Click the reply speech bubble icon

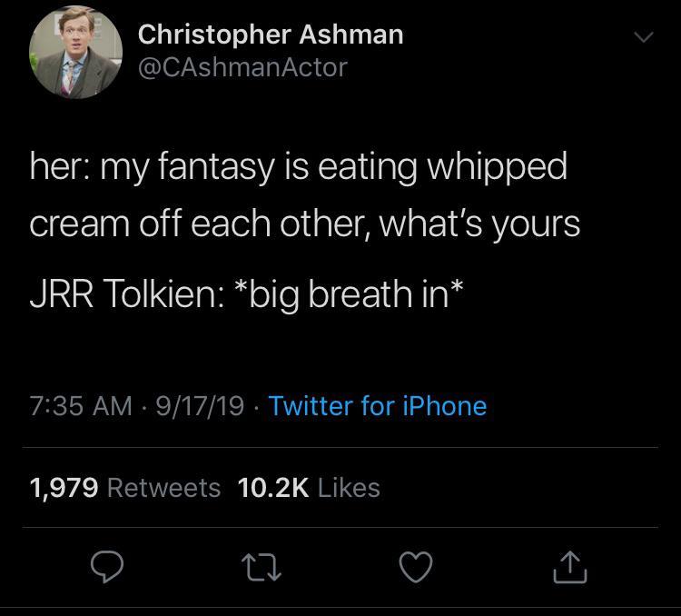point(107,566)
